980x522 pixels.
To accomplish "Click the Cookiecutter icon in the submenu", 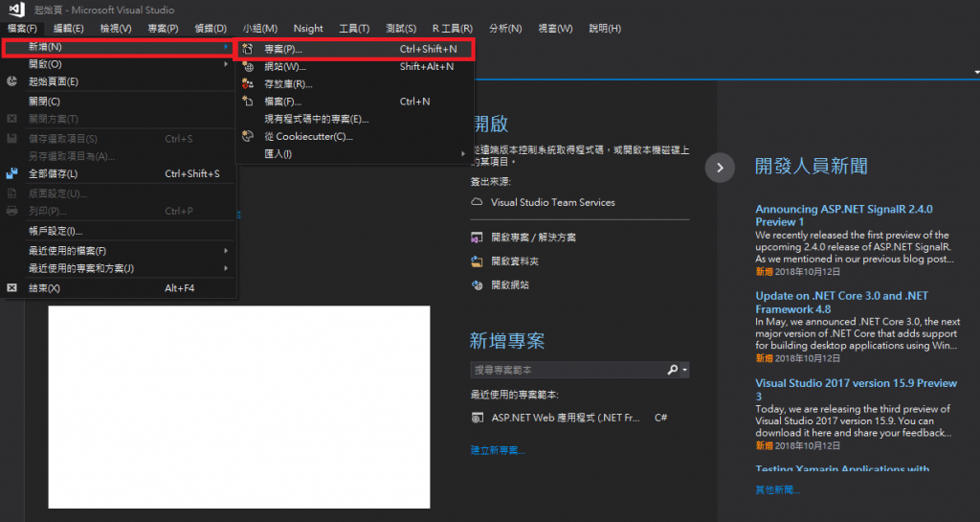I will (248, 136).
